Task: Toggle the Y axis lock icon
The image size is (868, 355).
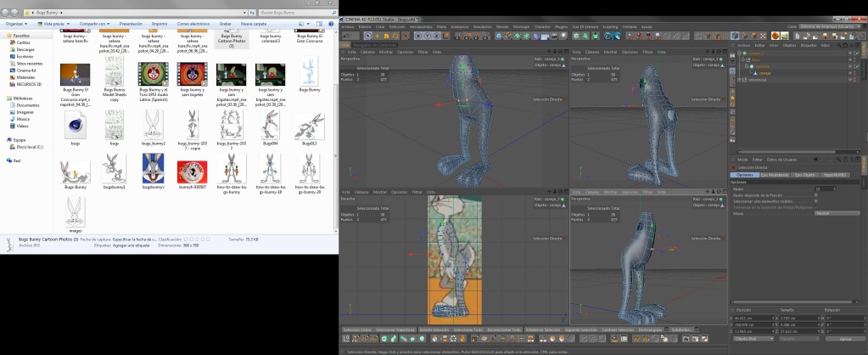Action: (x=427, y=36)
